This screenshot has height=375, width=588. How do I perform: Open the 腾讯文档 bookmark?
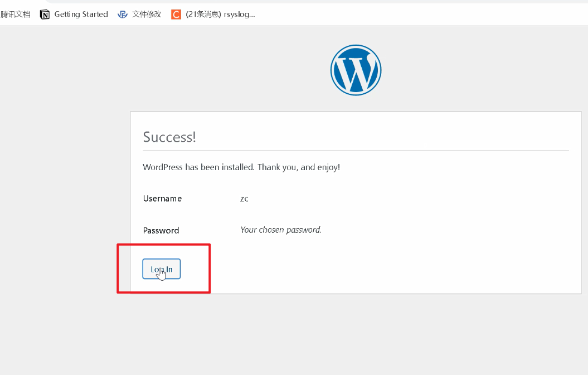tap(16, 15)
